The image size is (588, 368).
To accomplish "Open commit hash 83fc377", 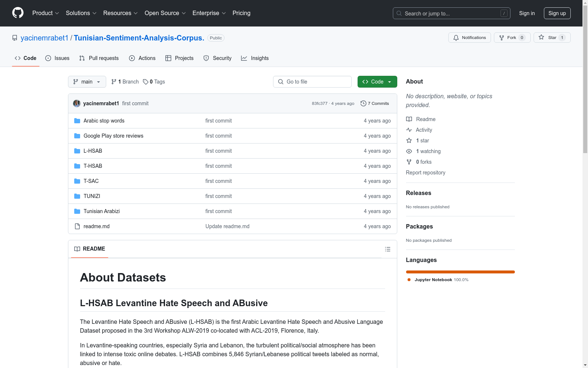I will point(320,103).
